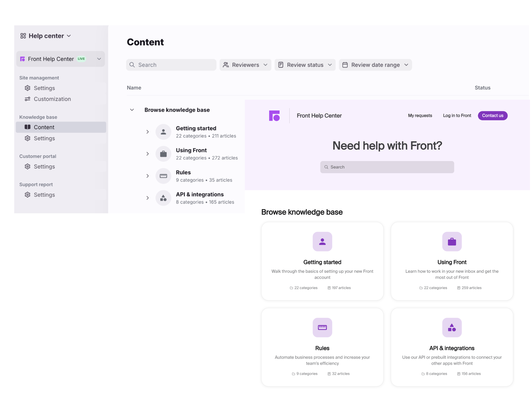532x396 pixels.
Task: Click the calendar icon in Review date range
Action: point(345,65)
